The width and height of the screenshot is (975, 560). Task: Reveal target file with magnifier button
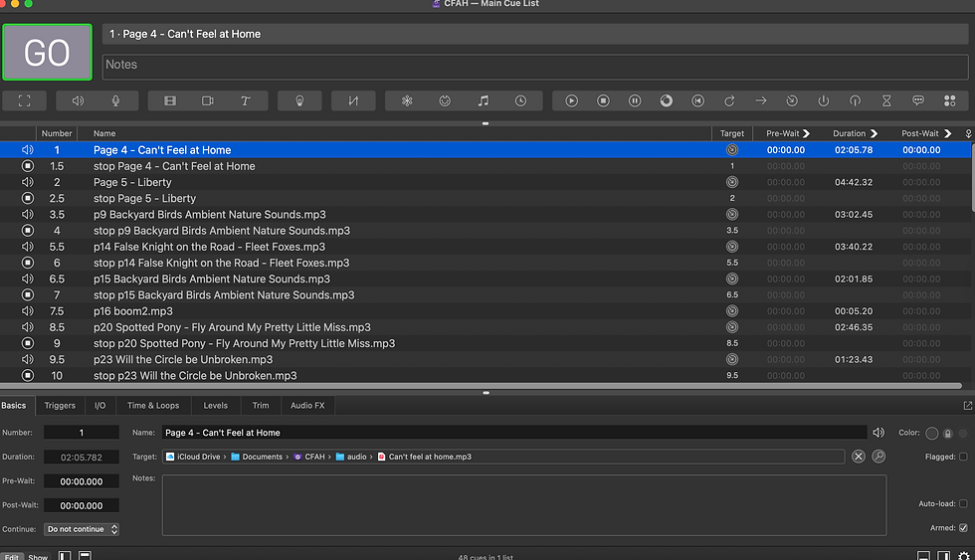click(878, 457)
